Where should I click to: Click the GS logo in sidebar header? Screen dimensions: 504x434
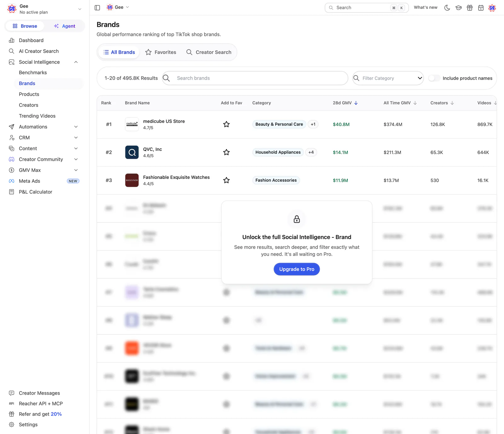tap(12, 9)
